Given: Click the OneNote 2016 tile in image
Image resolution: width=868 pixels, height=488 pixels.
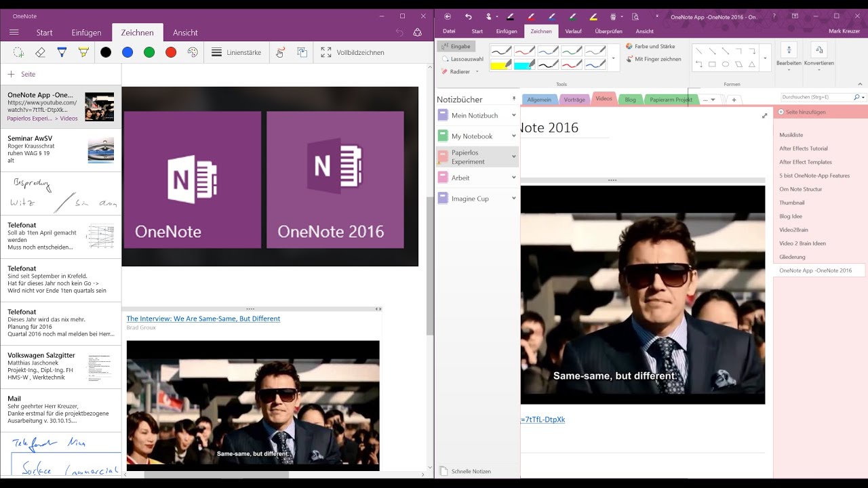Looking at the screenshot, I should 335,180.
